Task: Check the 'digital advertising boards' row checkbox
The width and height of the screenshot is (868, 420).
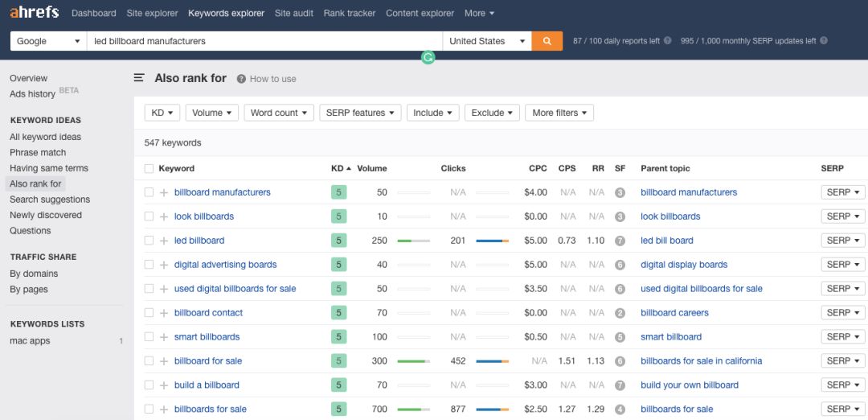Action: (x=149, y=264)
